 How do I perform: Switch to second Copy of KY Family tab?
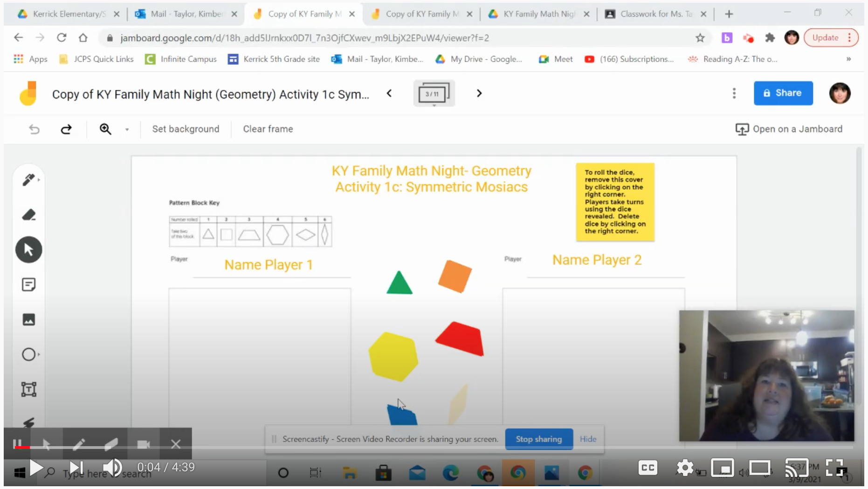422,14
